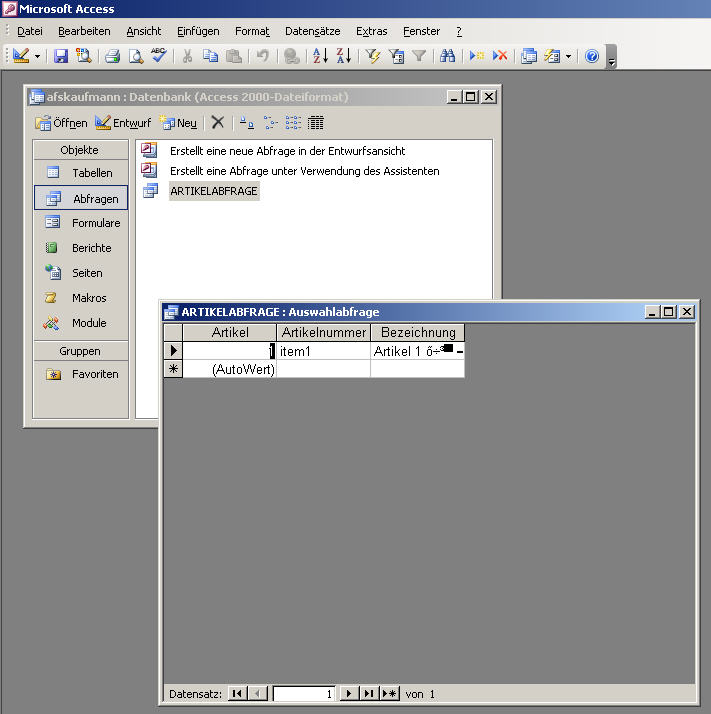
Task: Run the ABC spelling check icon
Action: (x=159, y=56)
